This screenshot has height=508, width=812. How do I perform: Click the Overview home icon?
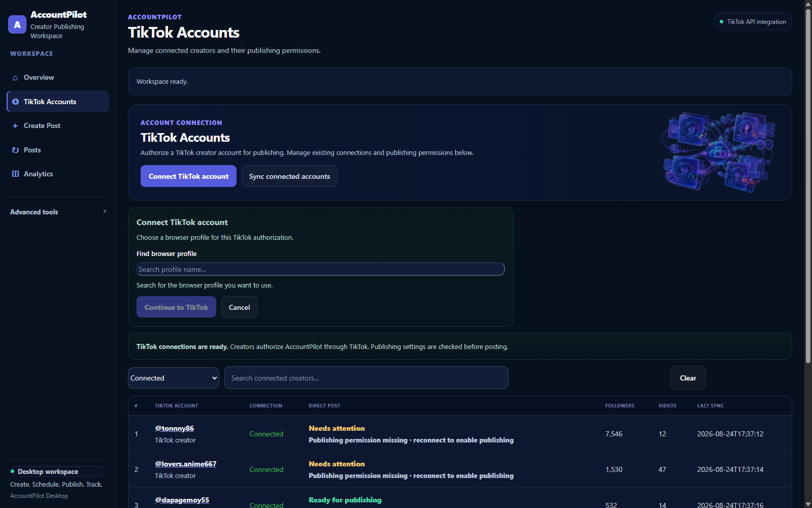coord(15,78)
